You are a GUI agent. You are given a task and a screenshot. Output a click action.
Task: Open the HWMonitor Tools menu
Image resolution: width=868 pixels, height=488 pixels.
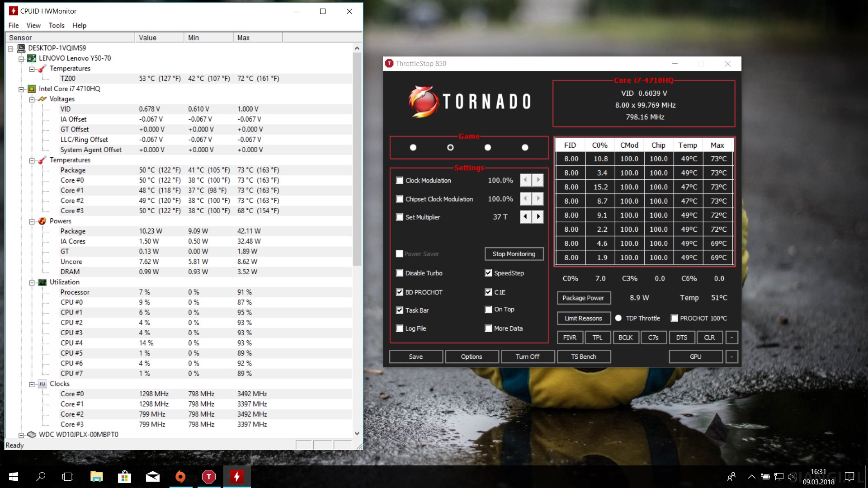[x=57, y=25]
